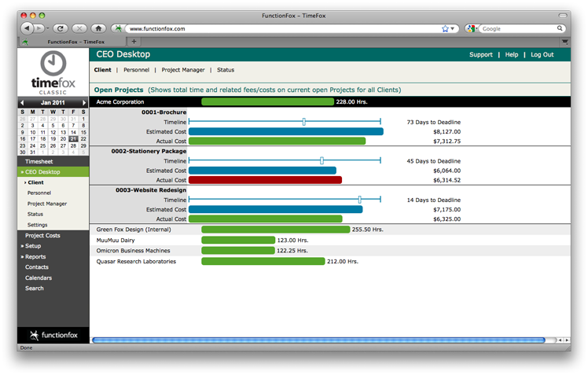Viewport: 588px width, 375px height.
Task: Go to browser Home page icon
Action: coord(98,28)
